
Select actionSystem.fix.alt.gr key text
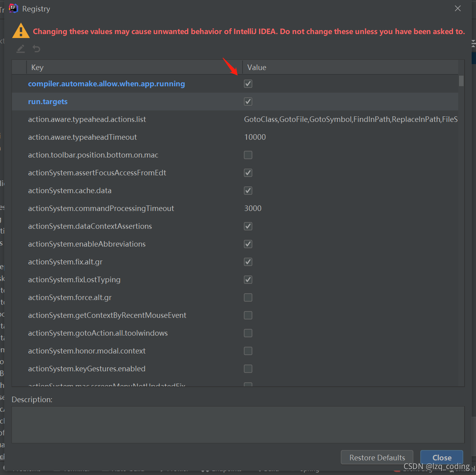(65, 262)
